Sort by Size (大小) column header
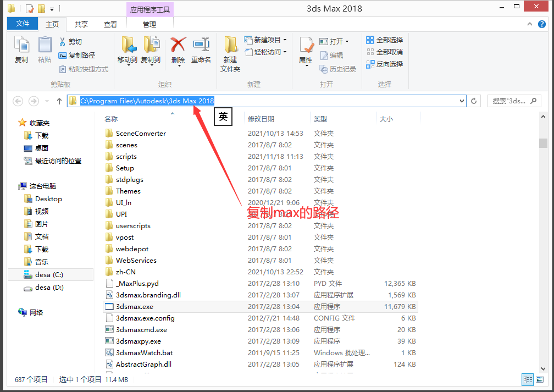 [386, 119]
